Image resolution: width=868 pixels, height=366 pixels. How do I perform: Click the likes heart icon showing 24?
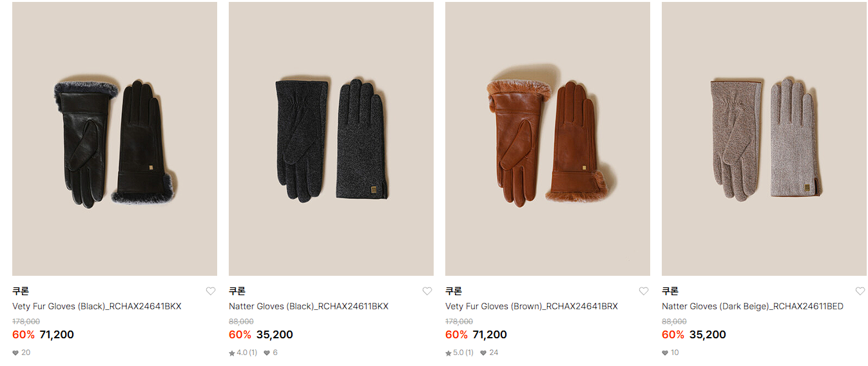483,353
